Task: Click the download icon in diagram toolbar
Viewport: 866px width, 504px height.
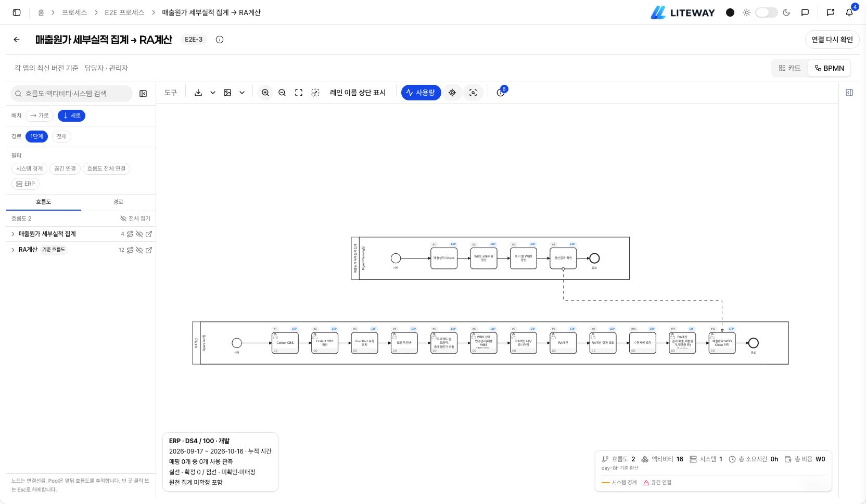Action: (198, 93)
